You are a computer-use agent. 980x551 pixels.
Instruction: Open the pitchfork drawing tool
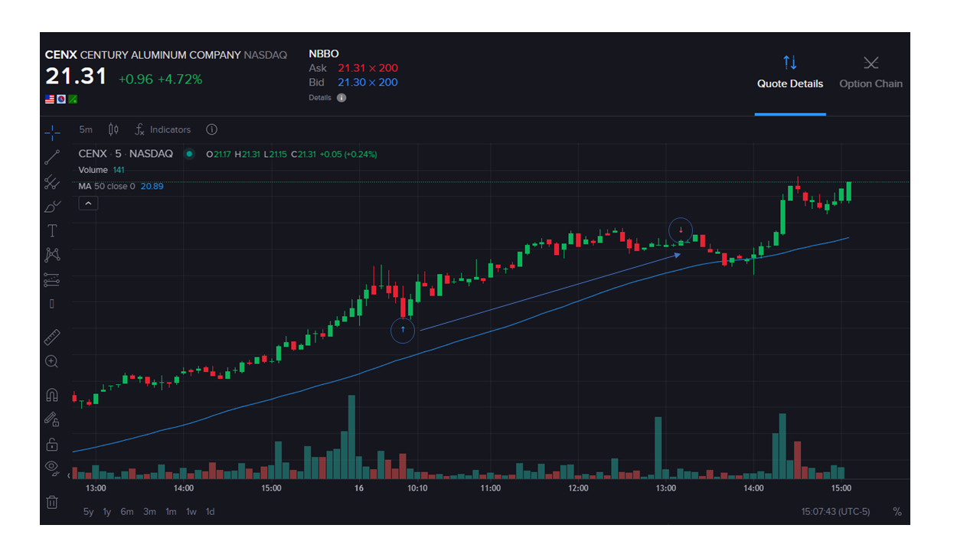(52, 182)
